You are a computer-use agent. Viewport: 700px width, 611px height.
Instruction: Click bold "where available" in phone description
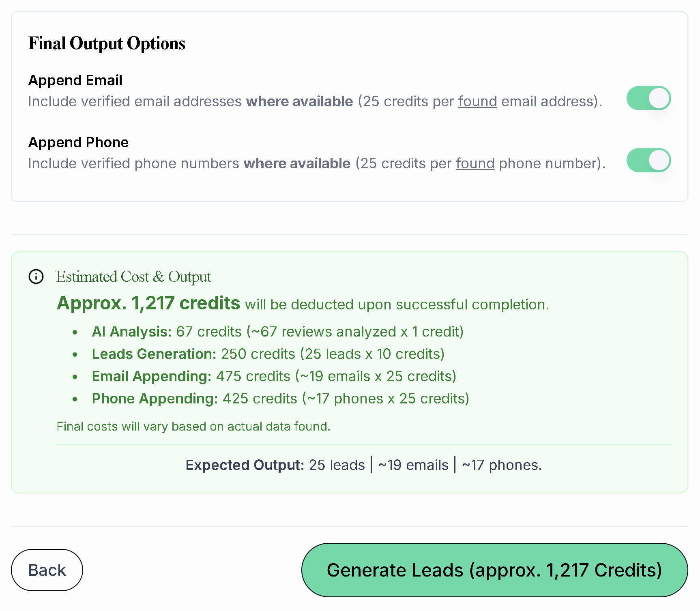point(297,163)
